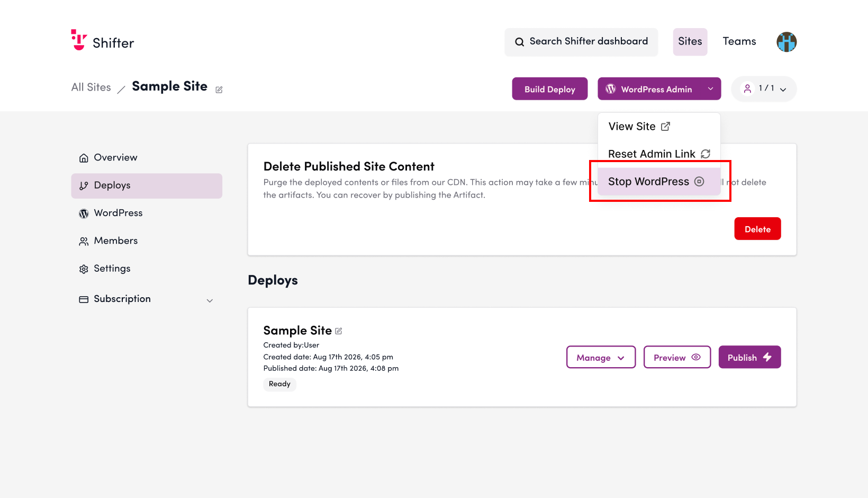Click the eye icon on the Preview button
This screenshot has width=868, height=498.
(696, 357)
